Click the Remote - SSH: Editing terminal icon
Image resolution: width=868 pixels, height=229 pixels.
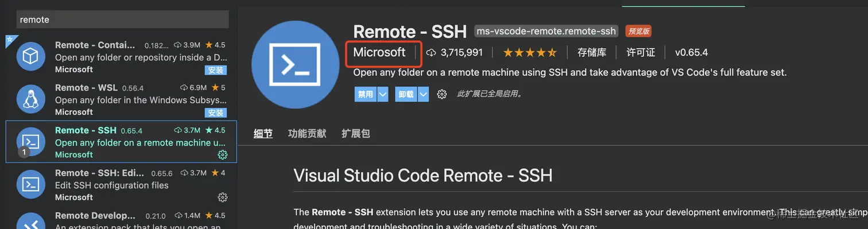(x=30, y=184)
